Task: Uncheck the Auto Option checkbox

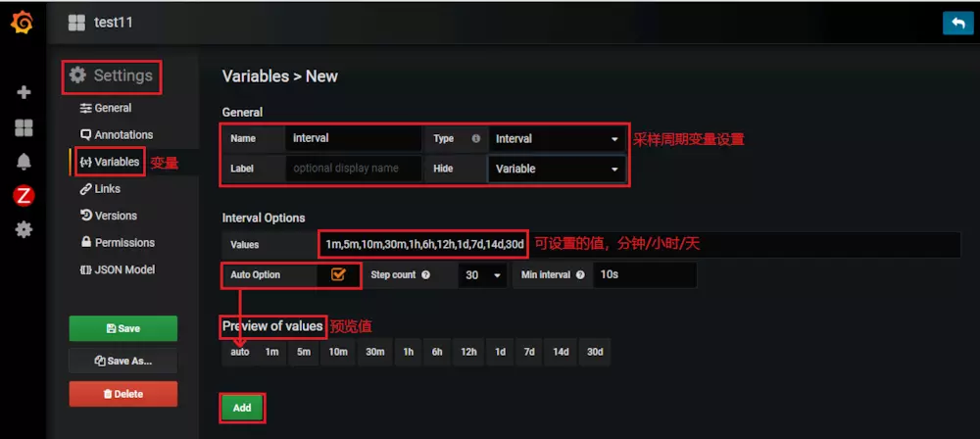Action: tap(338, 274)
